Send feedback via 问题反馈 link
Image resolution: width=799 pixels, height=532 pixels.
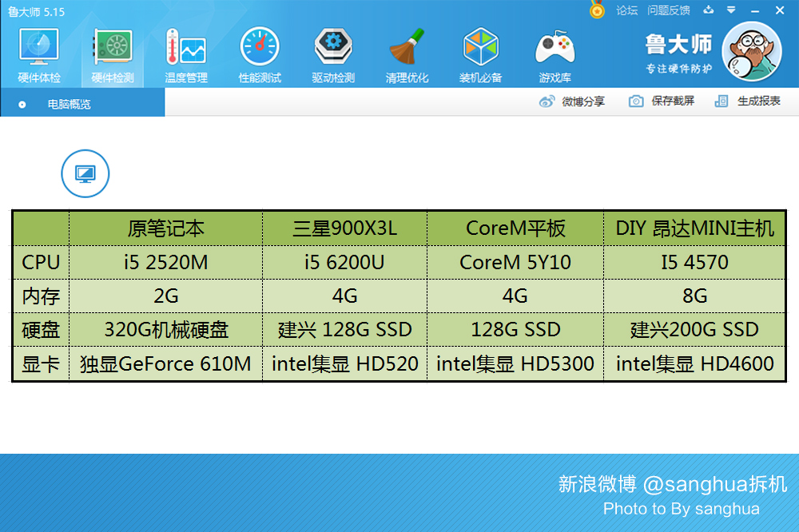[x=670, y=10]
